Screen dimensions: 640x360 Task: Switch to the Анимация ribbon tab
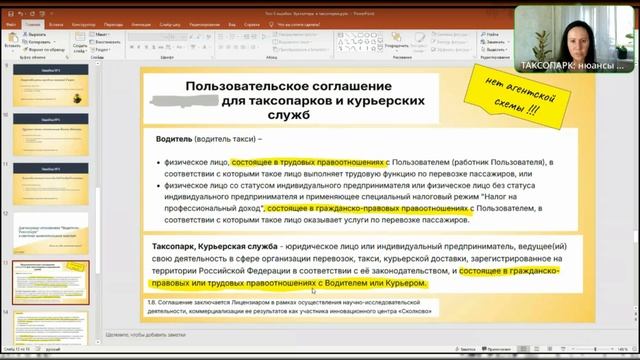click(x=141, y=25)
